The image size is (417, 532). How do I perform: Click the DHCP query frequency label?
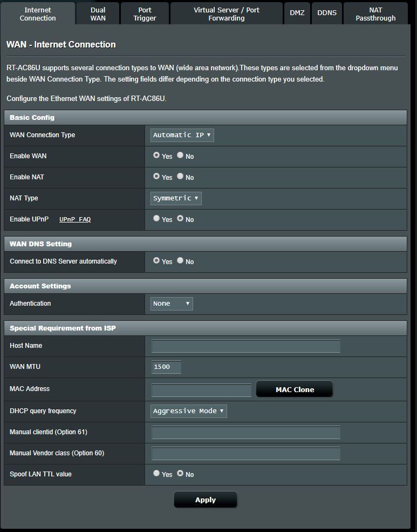(43, 411)
